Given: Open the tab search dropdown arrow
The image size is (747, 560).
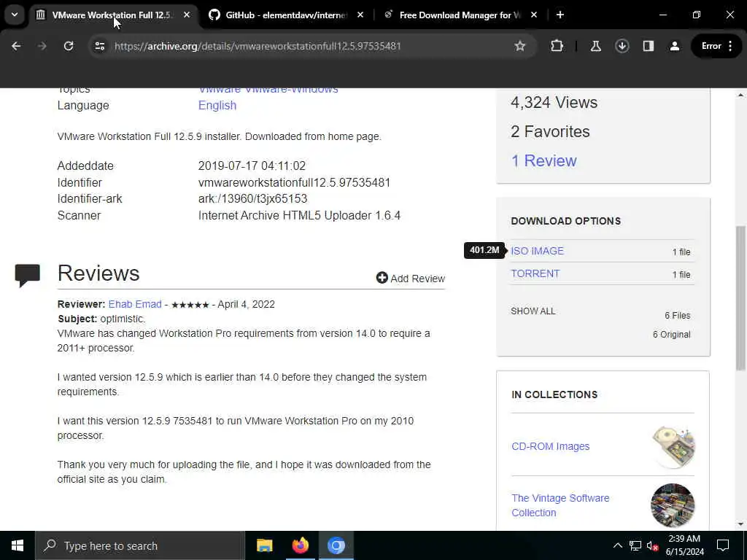Looking at the screenshot, I should pyautogui.click(x=15, y=15).
